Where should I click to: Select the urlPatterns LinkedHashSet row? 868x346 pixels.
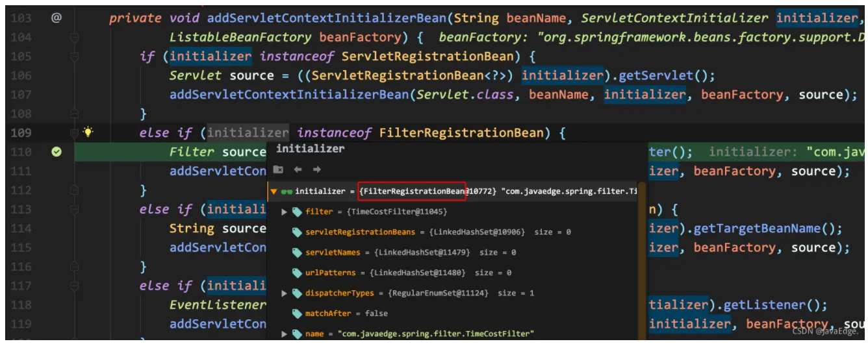tap(453, 273)
